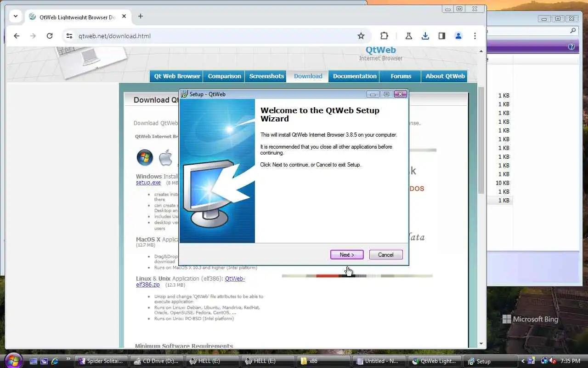Click the muted volume tray icon
The width and height of the screenshot is (588, 368).
(553, 361)
